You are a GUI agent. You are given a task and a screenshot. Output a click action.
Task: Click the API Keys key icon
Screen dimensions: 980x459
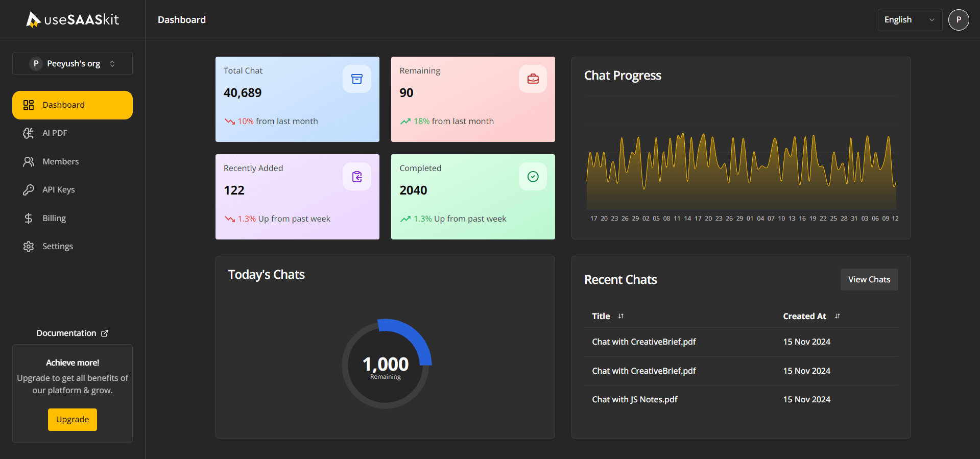pyautogui.click(x=29, y=190)
